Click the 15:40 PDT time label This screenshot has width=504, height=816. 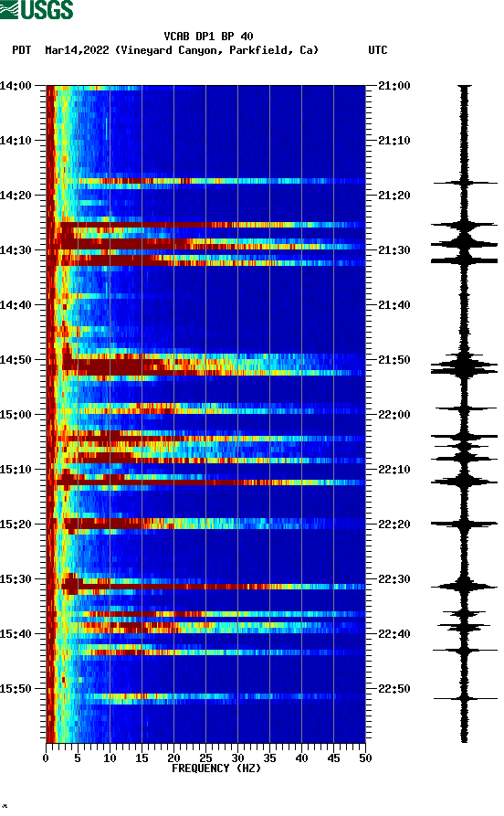[x=16, y=634]
